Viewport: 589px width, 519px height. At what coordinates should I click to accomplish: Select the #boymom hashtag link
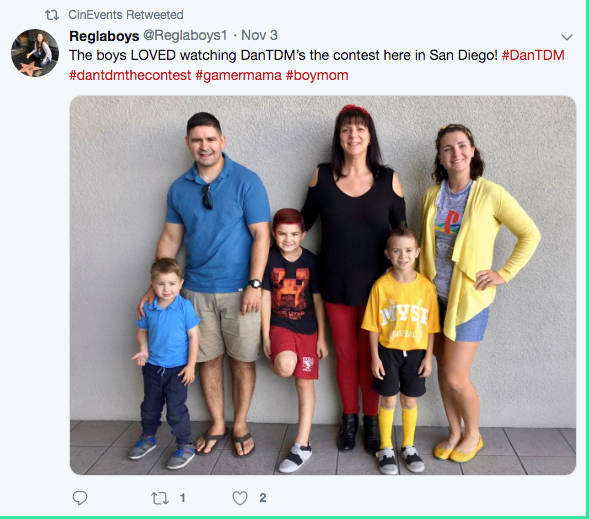[x=317, y=75]
